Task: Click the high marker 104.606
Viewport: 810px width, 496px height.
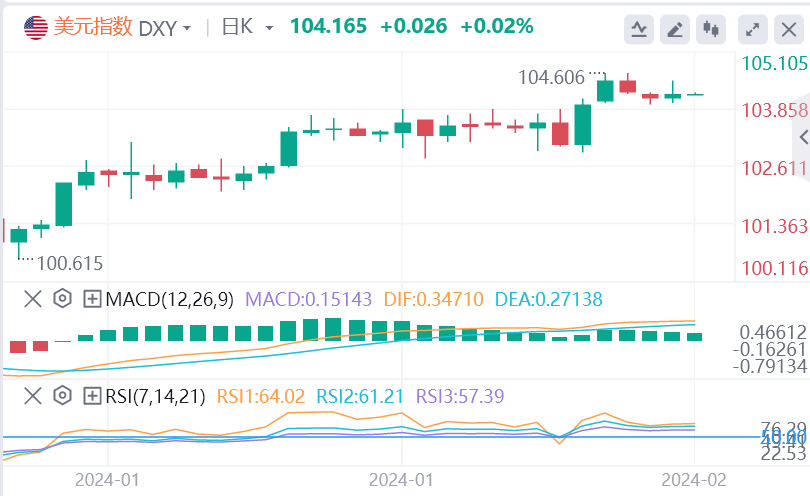Action: (x=551, y=78)
